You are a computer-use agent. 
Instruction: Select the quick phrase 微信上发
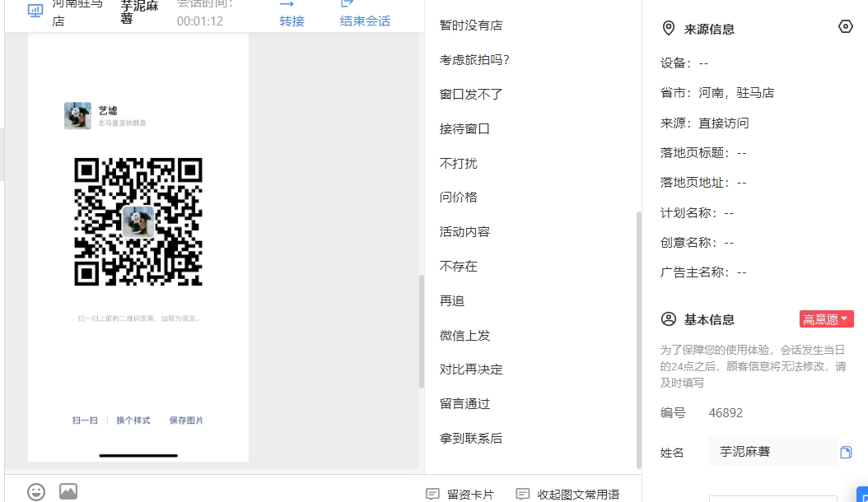pyautogui.click(x=464, y=336)
